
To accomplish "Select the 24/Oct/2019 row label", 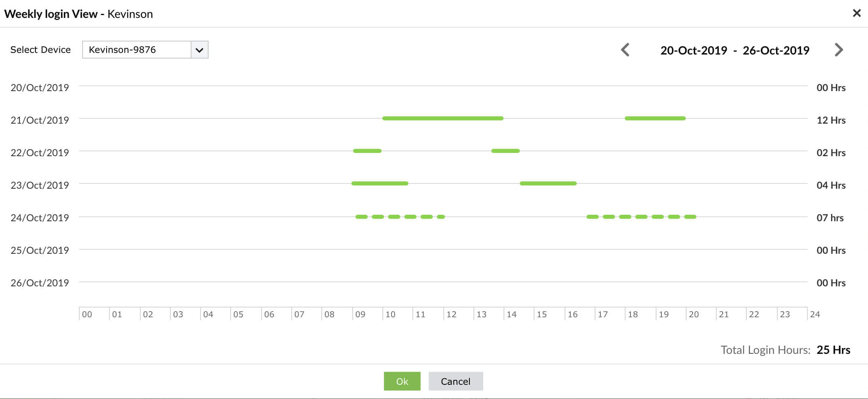I will pyautogui.click(x=40, y=218).
